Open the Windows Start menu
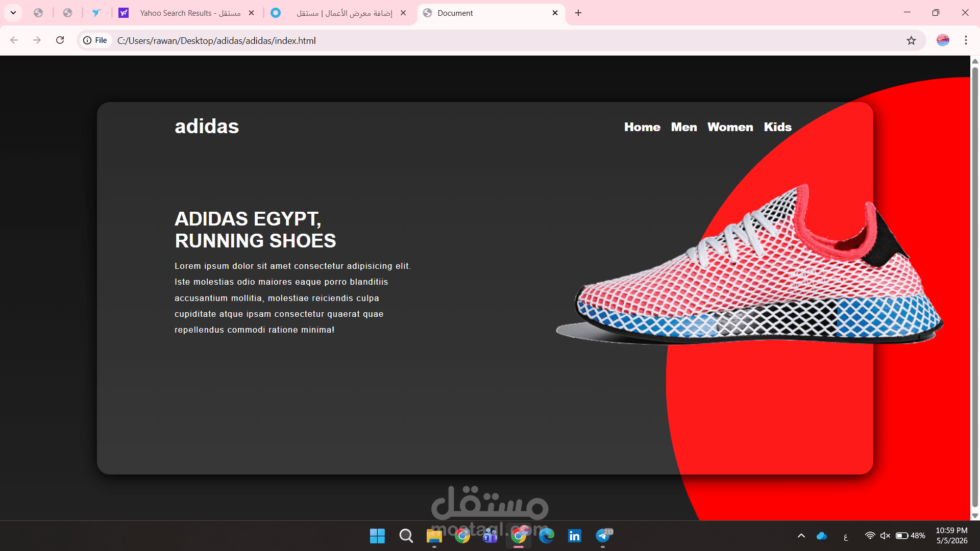 click(377, 536)
